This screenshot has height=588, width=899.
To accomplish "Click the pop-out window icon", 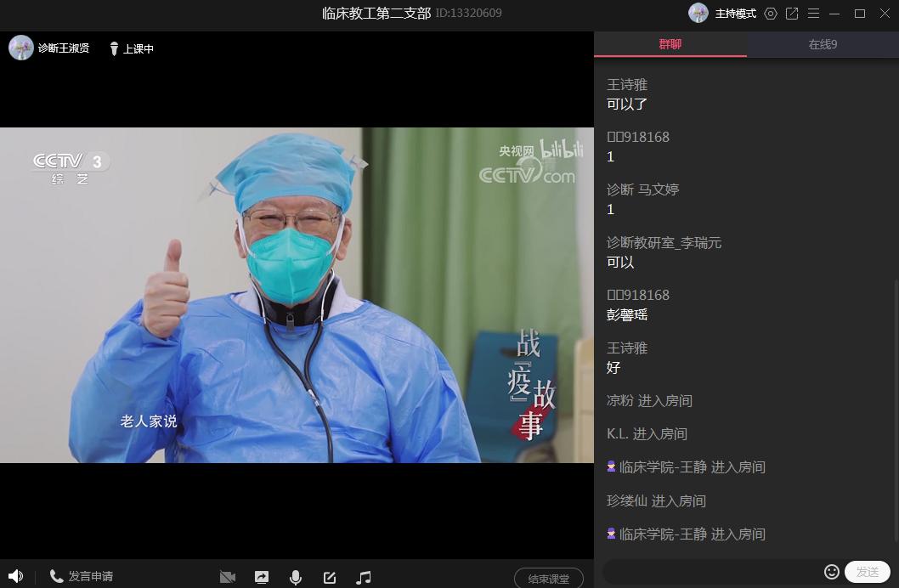I will [792, 14].
